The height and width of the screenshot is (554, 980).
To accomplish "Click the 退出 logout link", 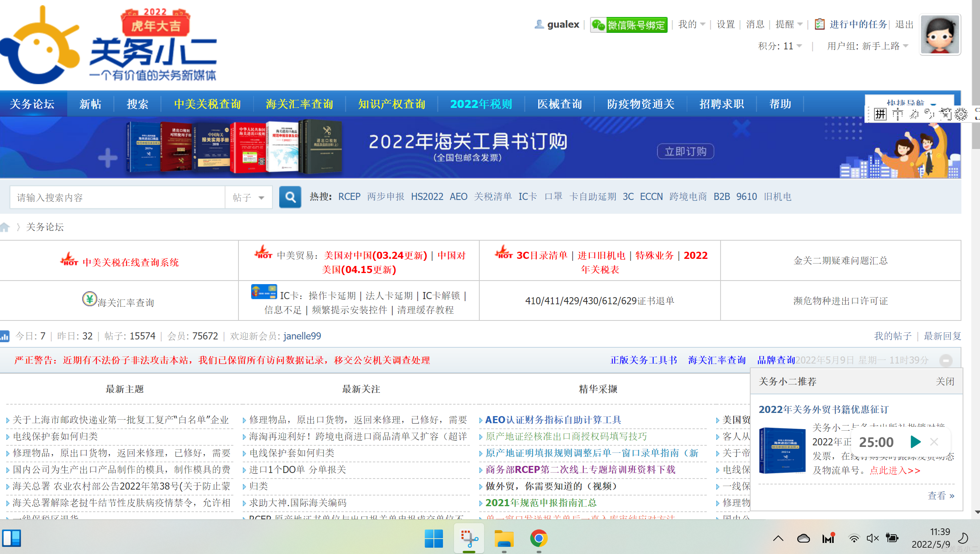I will point(904,24).
